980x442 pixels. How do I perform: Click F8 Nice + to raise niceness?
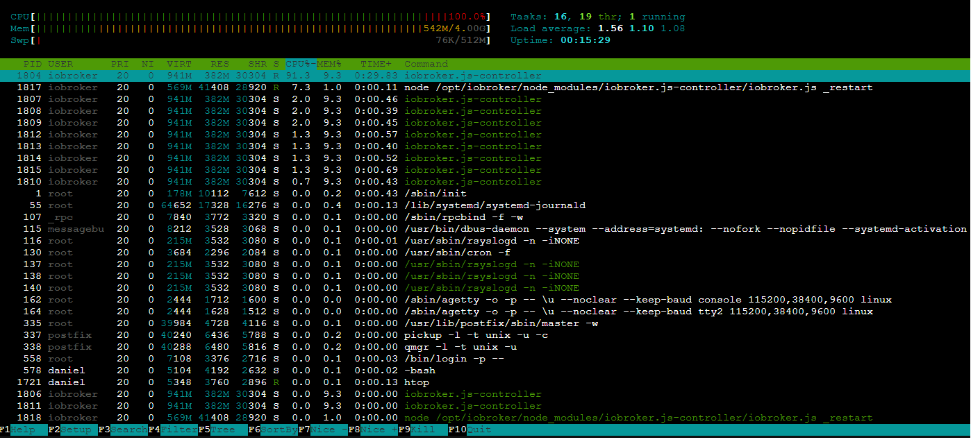coord(373,430)
